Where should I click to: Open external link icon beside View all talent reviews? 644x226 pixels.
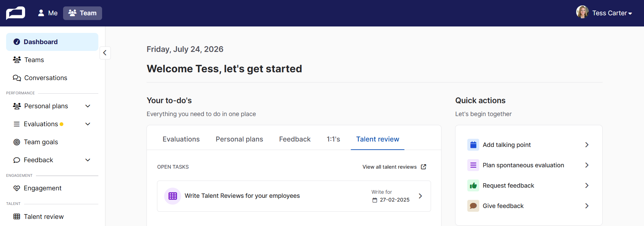(x=424, y=167)
